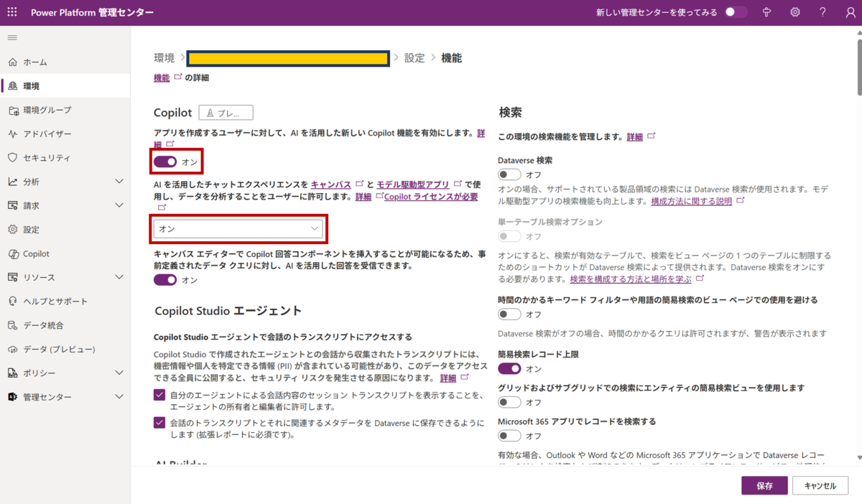Go to ホーム in the sidebar

click(x=65, y=62)
